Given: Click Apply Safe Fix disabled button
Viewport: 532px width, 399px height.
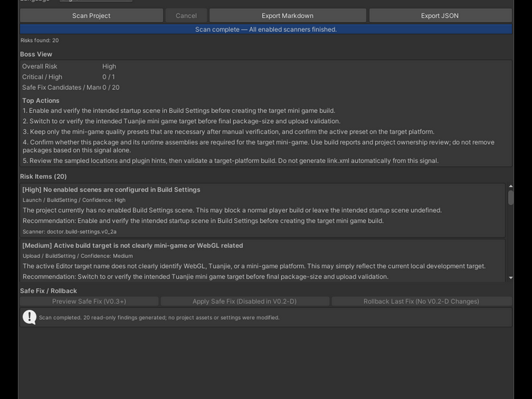Looking at the screenshot, I should click(x=245, y=301).
